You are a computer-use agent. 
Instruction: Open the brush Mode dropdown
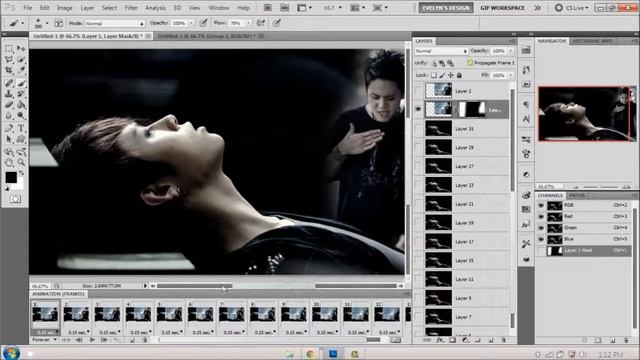pos(114,23)
